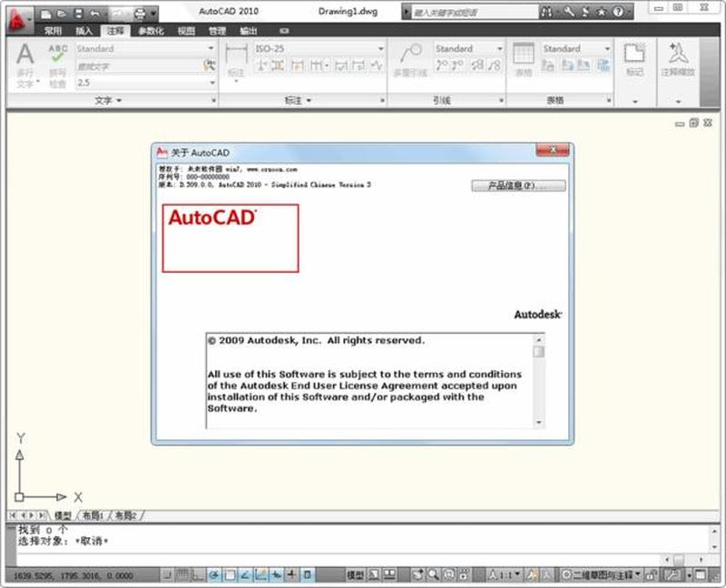This screenshot has width=726, height=588.
Task: Click the Dimension Break icon
Action: coord(261,65)
